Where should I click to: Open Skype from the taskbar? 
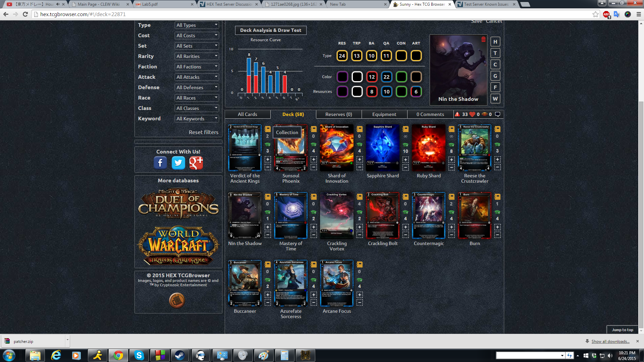[139, 355]
